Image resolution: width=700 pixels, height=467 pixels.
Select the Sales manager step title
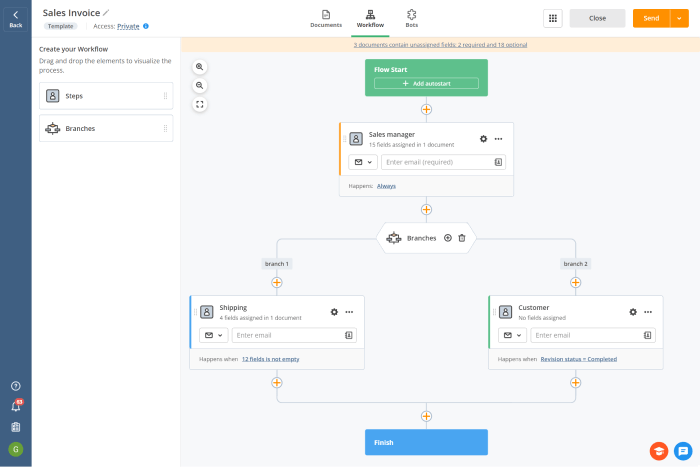[x=392, y=134]
